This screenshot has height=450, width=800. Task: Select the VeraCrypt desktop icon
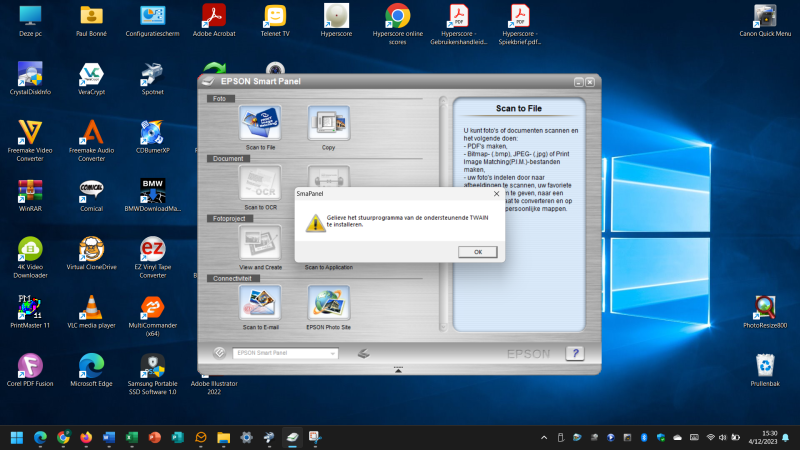[x=92, y=75]
